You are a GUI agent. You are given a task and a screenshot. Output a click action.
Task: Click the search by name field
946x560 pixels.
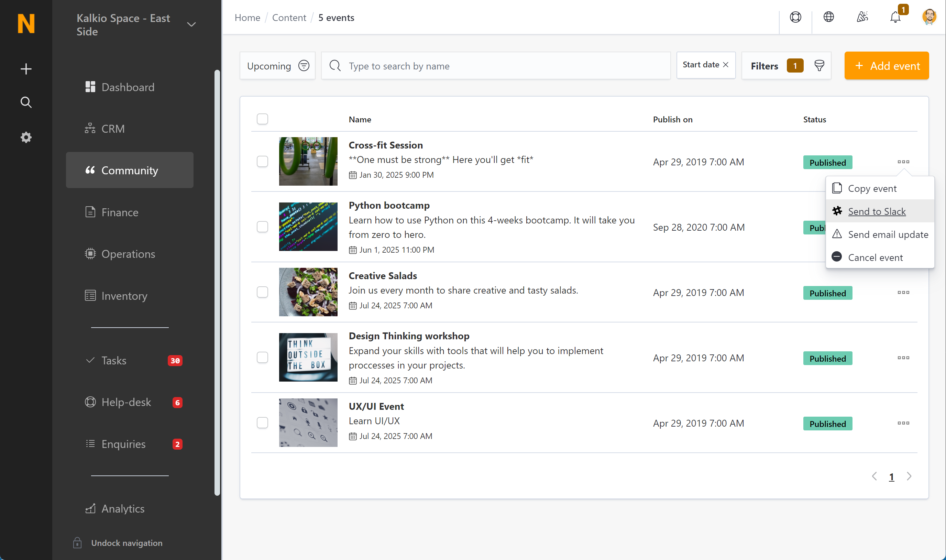coord(496,66)
